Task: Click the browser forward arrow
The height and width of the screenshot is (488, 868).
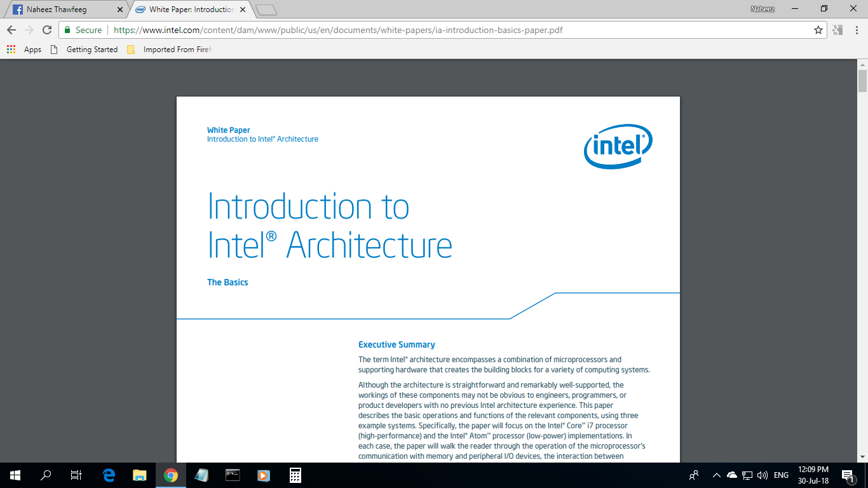Action: (29, 30)
